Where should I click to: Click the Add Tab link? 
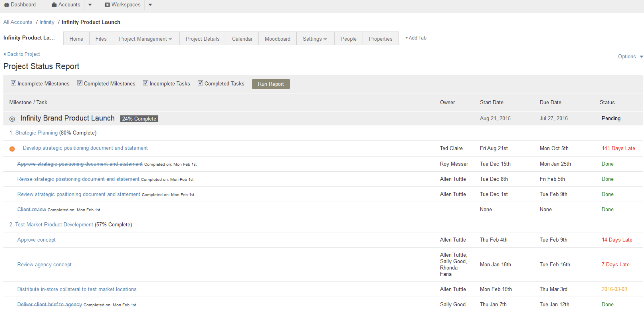pyautogui.click(x=416, y=38)
